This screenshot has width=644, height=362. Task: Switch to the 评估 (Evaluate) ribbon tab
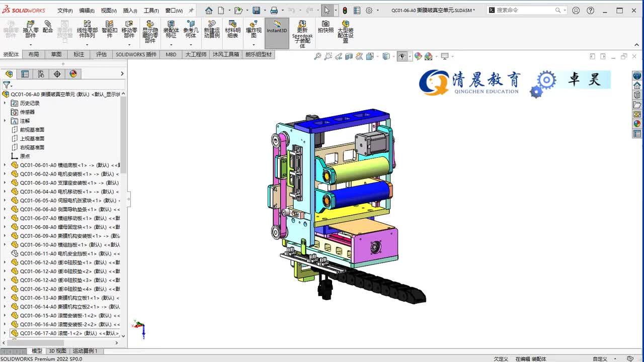(x=102, y=54)
